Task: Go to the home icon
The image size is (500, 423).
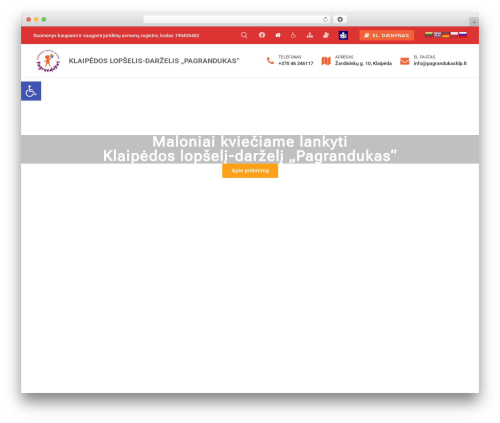Action: click(x=278, y=35)
